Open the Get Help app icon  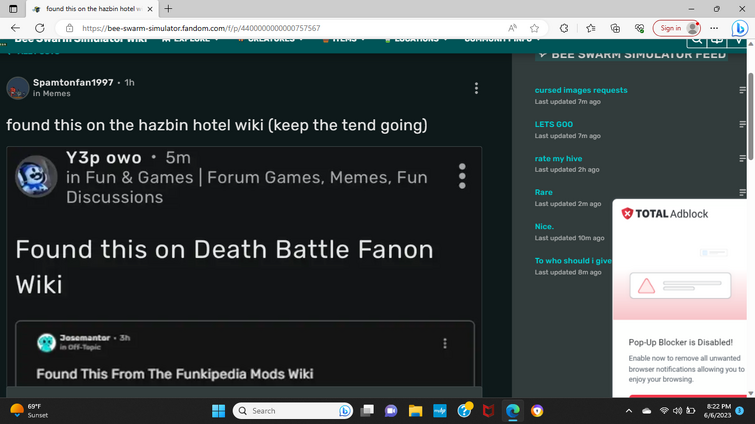click(x=464, y=411)
